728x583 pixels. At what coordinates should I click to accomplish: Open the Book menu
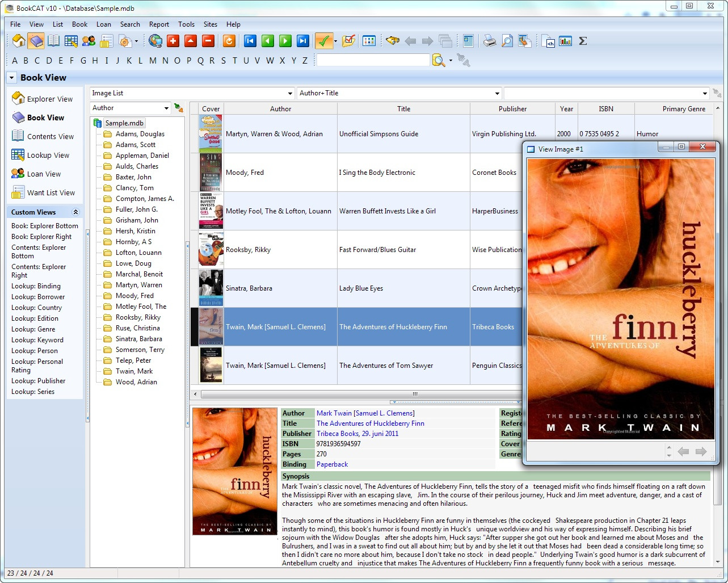(x=79, y=24)
